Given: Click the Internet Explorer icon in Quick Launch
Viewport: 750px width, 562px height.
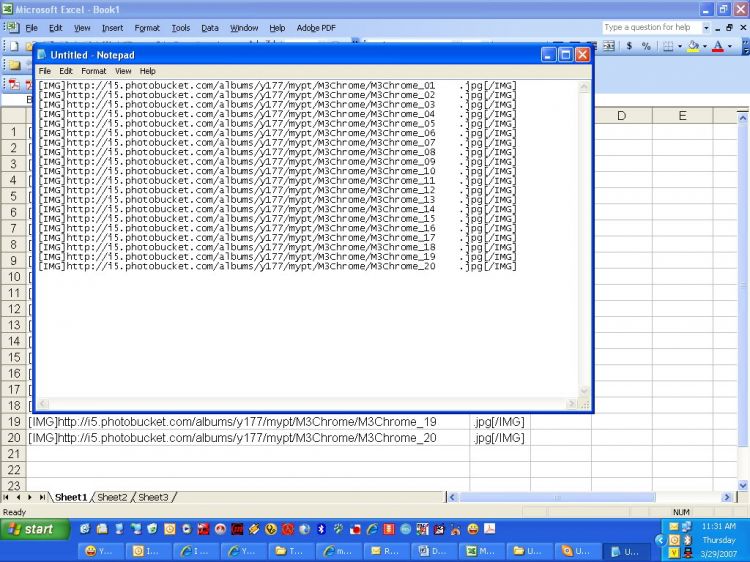Looking at the screenshot, I should tap(372, 529).
